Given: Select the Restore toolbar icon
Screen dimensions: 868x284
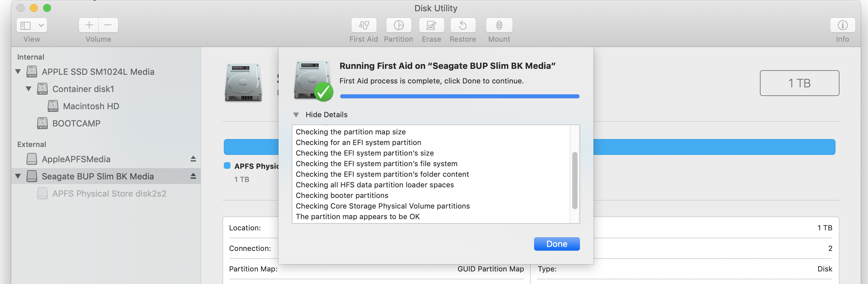Looking at the screenshot, I should click(x=463, y=25).
